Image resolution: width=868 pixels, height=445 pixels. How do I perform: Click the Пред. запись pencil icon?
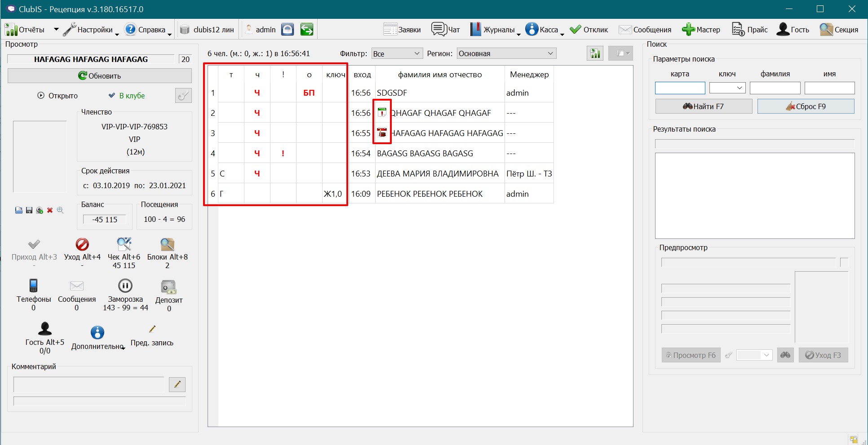coord(152,329)
